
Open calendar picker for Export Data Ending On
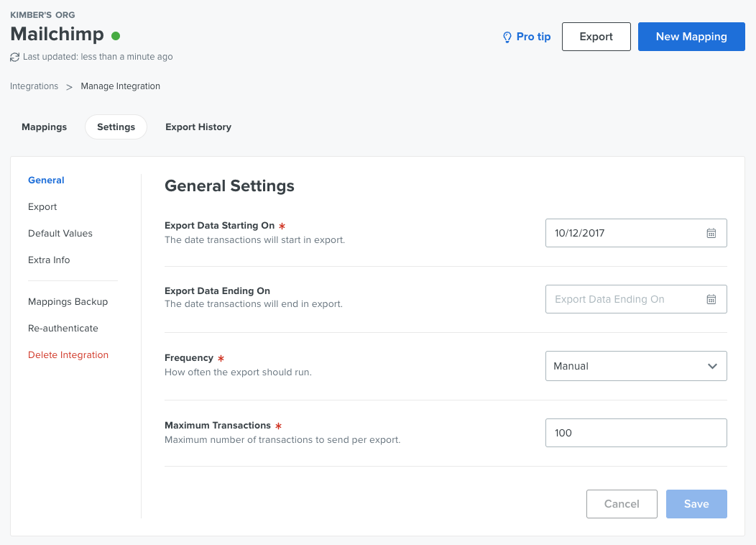pos(711,299)
